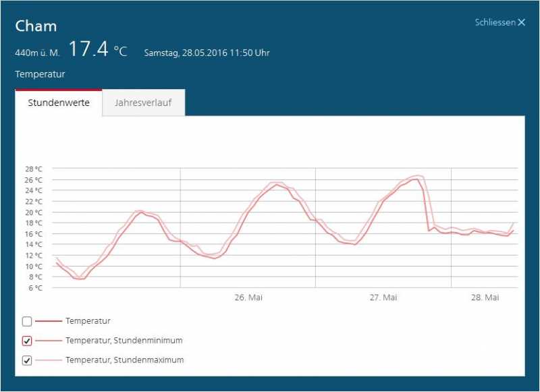Screen dimensions: 540x392
Task: Click the Schliessen link text
Action: [x=495, y=23]
